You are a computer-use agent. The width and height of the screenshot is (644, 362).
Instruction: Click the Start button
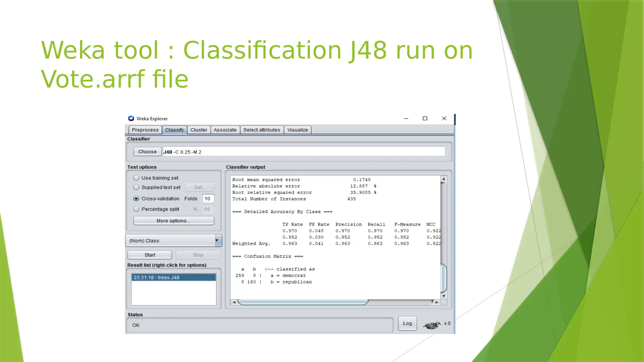pos(150,255)
